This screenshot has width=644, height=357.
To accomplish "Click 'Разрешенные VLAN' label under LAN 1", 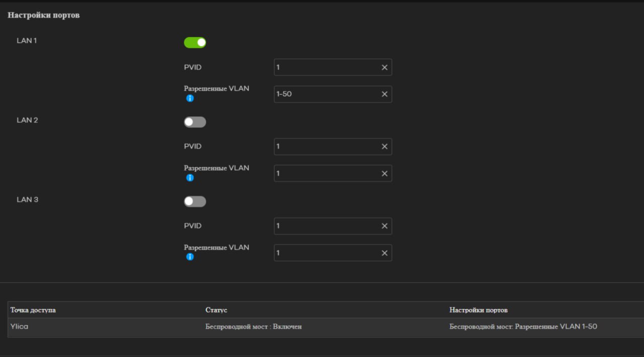I will (216, 89).
